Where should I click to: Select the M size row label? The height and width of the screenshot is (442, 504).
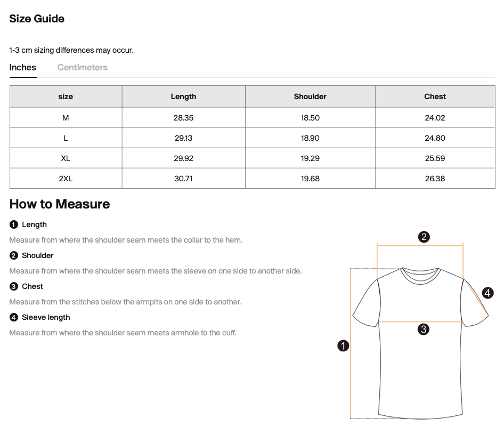point(66,118)
